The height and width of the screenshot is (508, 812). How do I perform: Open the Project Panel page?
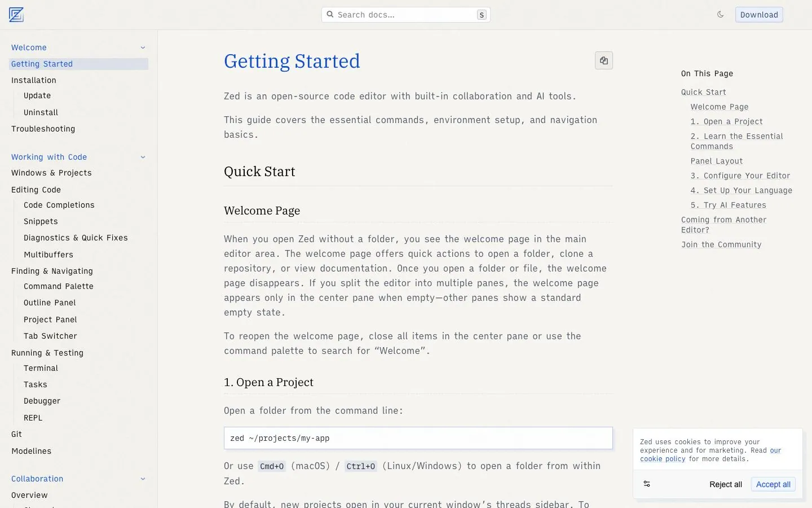(x=50, y=319)
